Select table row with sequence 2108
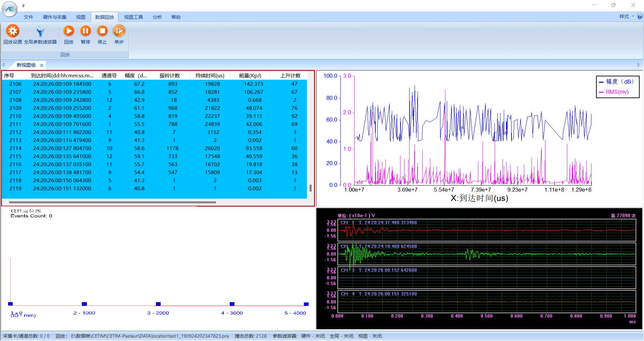 154,100
